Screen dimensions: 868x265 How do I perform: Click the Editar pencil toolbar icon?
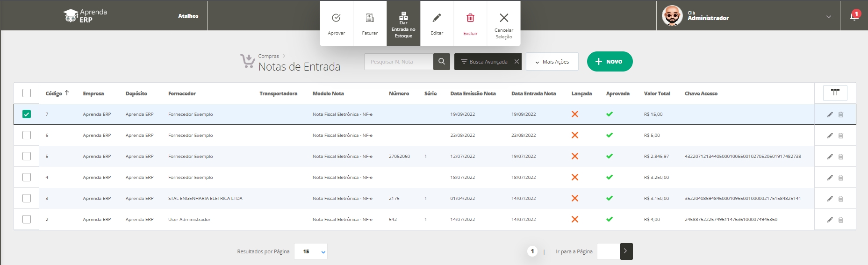click(437, 19)
